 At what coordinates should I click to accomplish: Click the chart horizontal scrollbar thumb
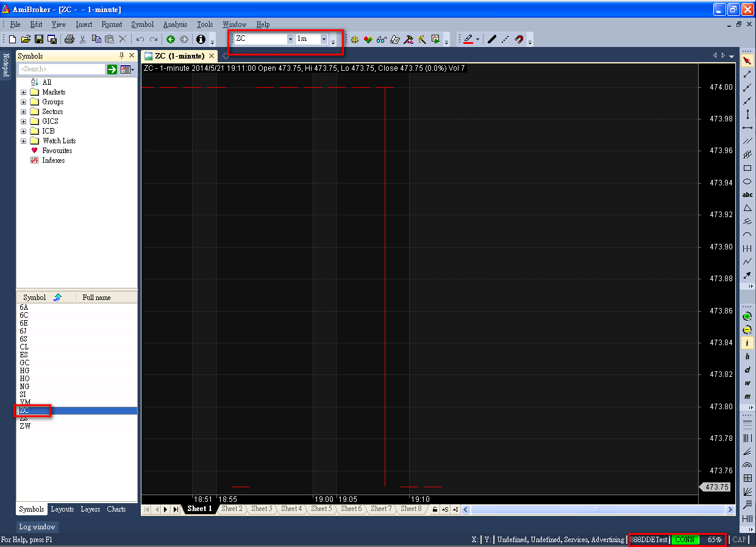(597, 509)
